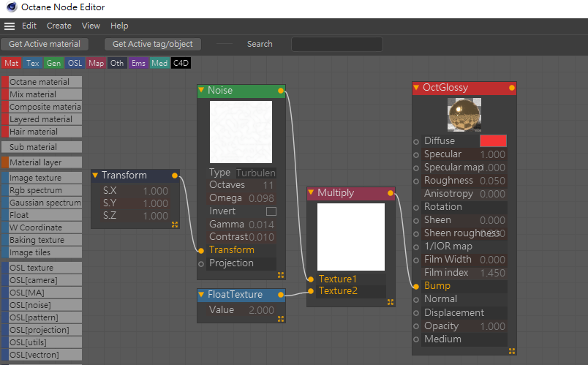Click the Noise texture preview thumbnail
588x365 pixels.
click(241, 132)
